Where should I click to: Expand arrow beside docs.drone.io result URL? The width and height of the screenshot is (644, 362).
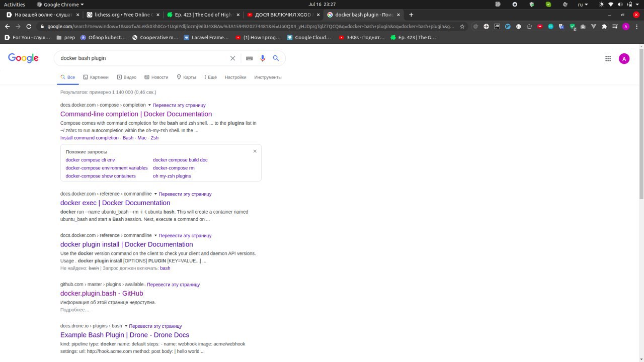pyautogui.click(x=126, y=326)
